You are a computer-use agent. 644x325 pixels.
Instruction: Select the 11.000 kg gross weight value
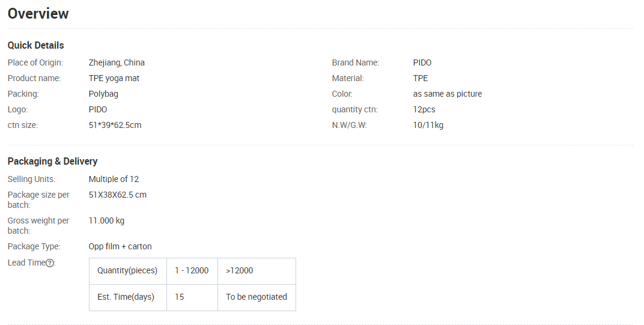[x=106, y=220]
